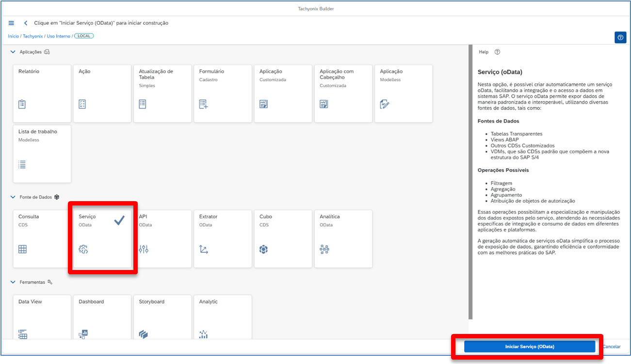
Task: Click the Extrator OData arrows icon
Action: tap(204, 250)
